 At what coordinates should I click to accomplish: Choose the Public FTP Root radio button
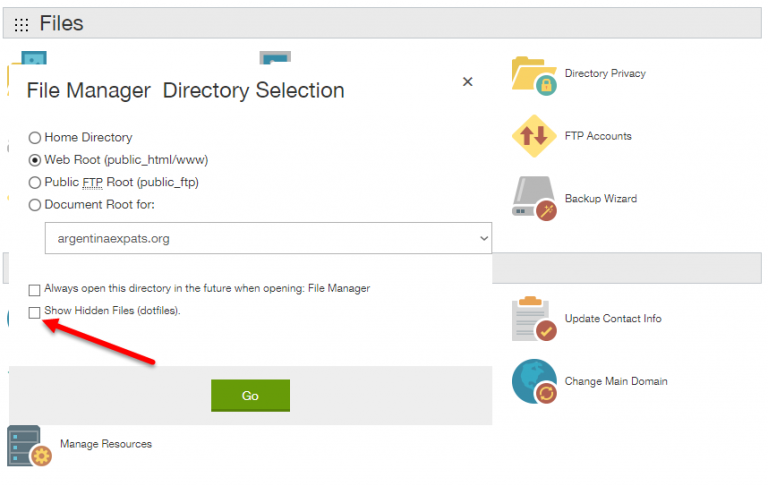(34, 183)
